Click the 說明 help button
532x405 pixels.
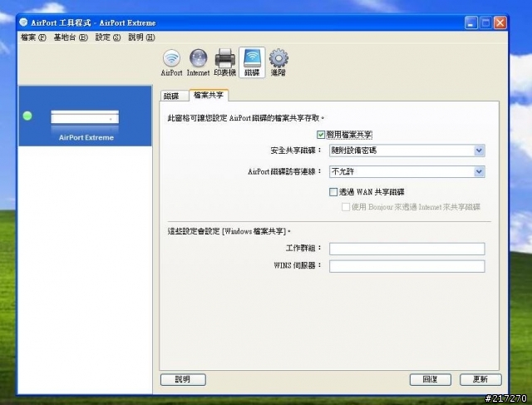tap(183, 379)
